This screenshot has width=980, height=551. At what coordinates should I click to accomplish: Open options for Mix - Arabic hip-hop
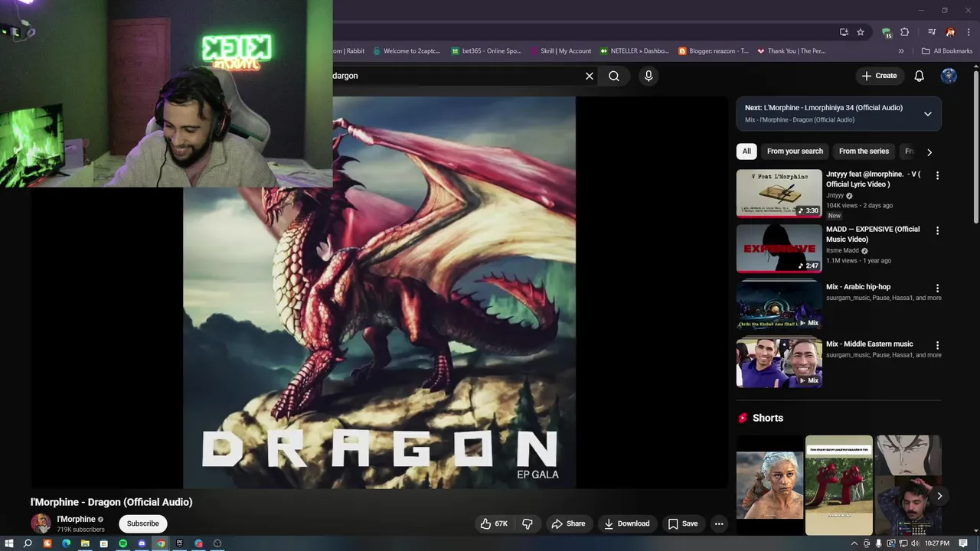(937, 288)
